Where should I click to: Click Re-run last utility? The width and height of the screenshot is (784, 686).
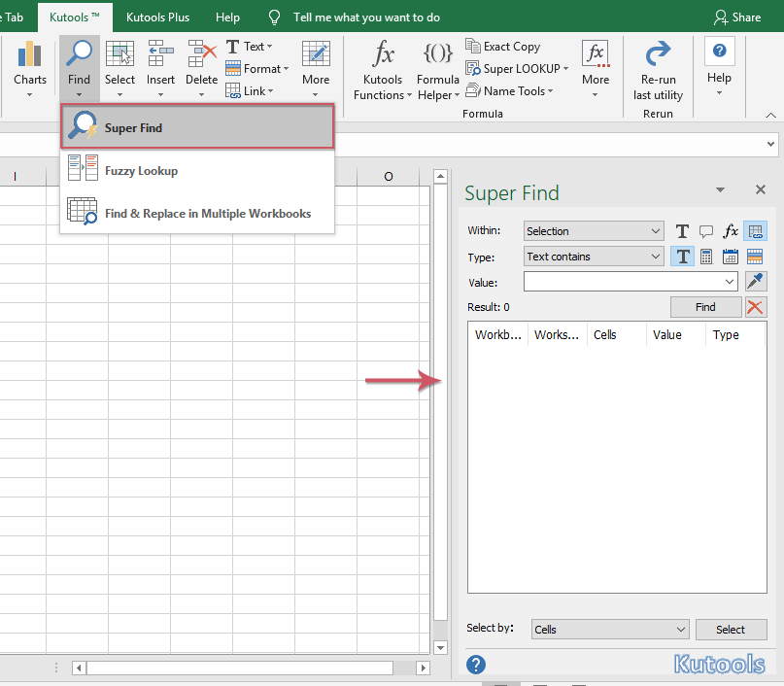point(658,66)
